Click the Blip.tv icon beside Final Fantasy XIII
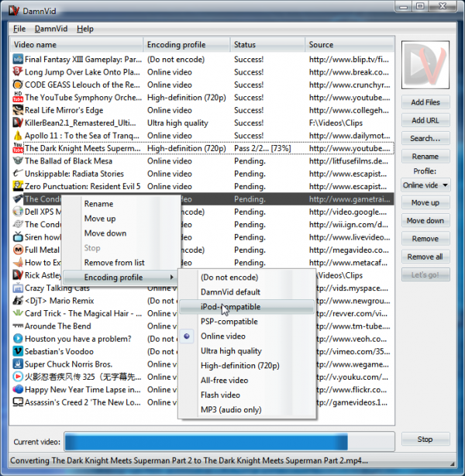465x476 pixels. (18, 59)
